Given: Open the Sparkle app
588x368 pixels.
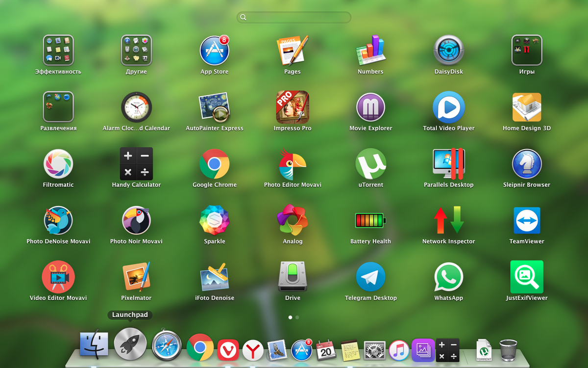Looking at the screenshot, I should point(215,220).
